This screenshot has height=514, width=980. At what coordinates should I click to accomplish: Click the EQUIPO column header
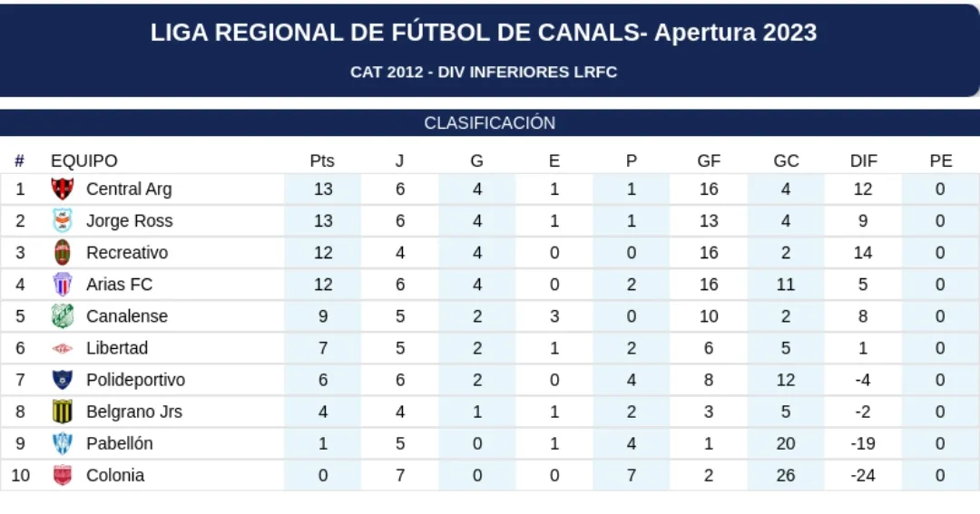(84, 160)
